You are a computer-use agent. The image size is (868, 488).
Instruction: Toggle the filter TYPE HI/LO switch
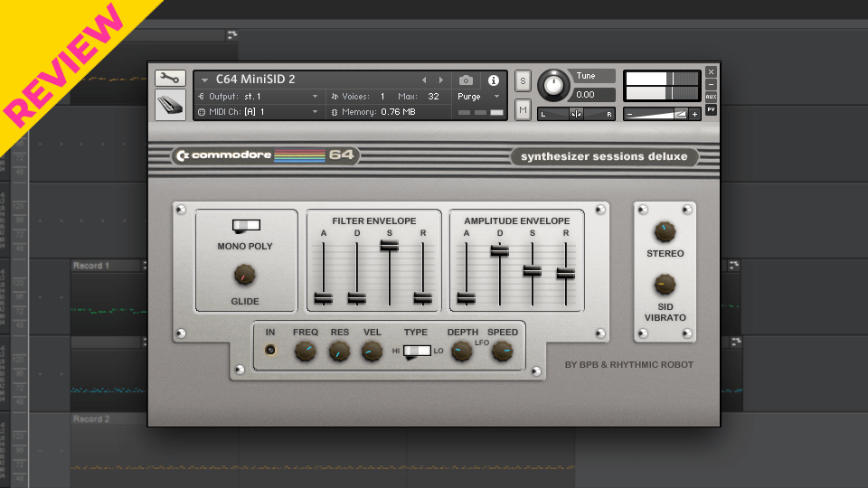pyautogui.click(x=417, y=351)
